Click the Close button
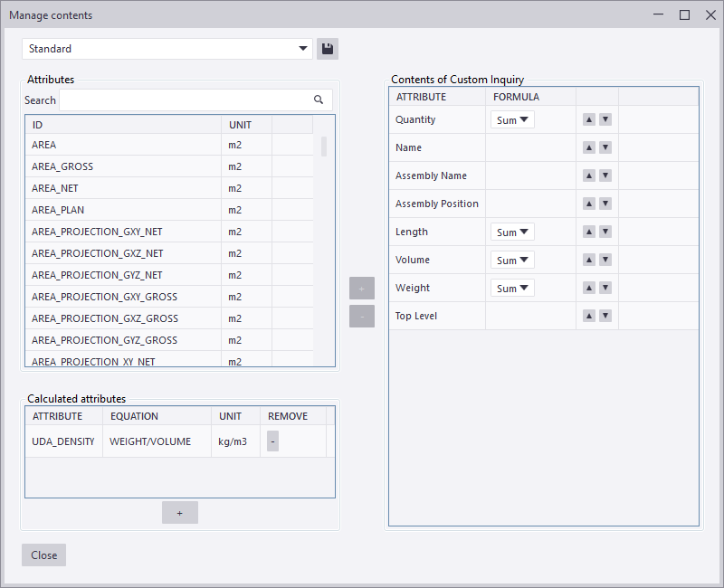The image size is (724, 588). point(43,555)
